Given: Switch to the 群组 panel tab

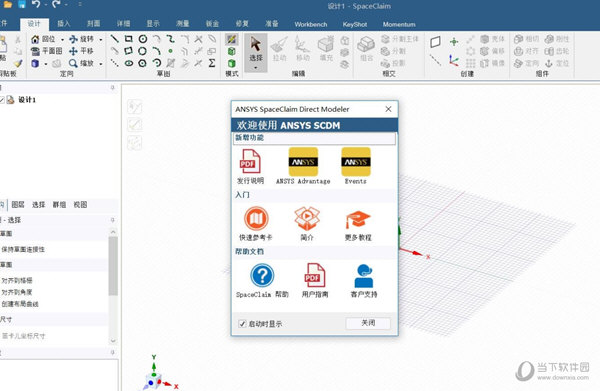Looking at the screenshot, I should point(59,205).
